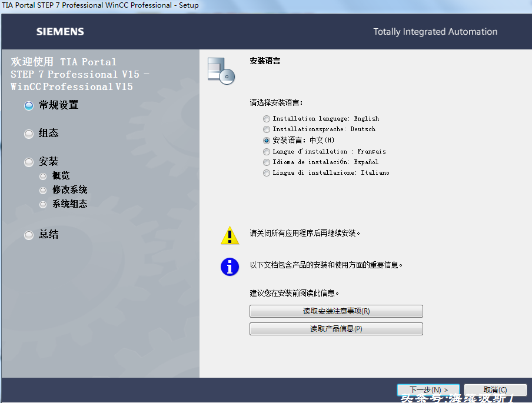Go to 常规设置 step in sidebar

tap(58, 105)
